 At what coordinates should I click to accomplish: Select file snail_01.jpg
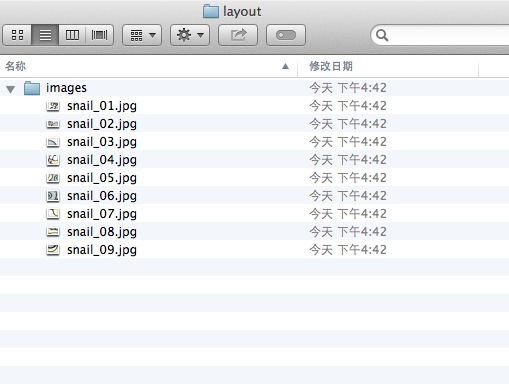pos(102,106)
